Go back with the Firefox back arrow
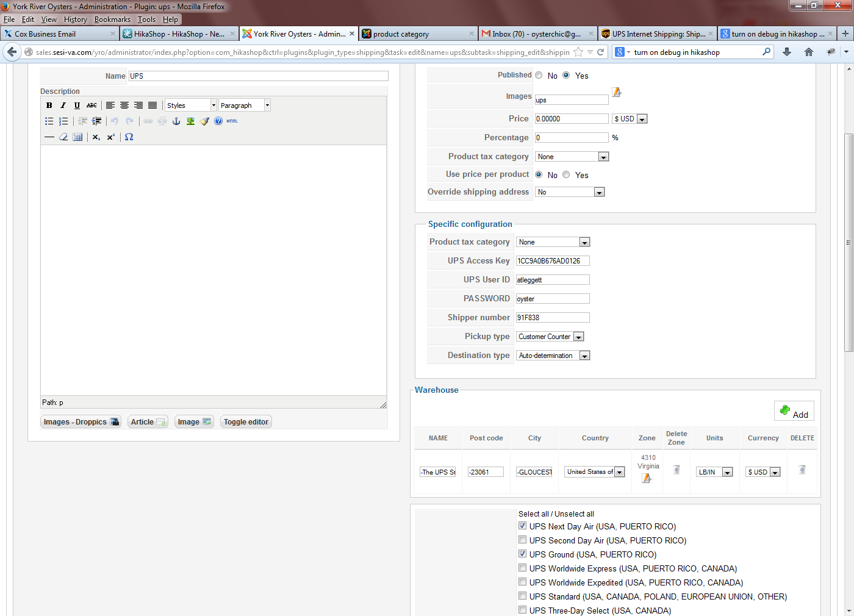The image size is (854, 616). [12, 52]
